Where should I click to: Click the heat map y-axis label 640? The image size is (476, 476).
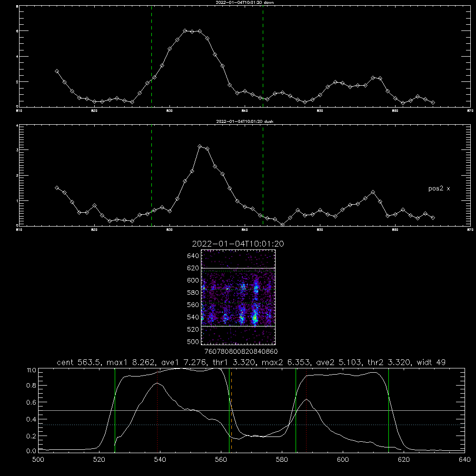(193, 256)
